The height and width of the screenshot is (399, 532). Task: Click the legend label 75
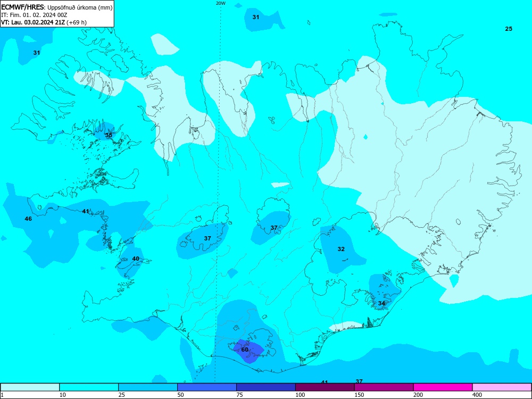239,395
